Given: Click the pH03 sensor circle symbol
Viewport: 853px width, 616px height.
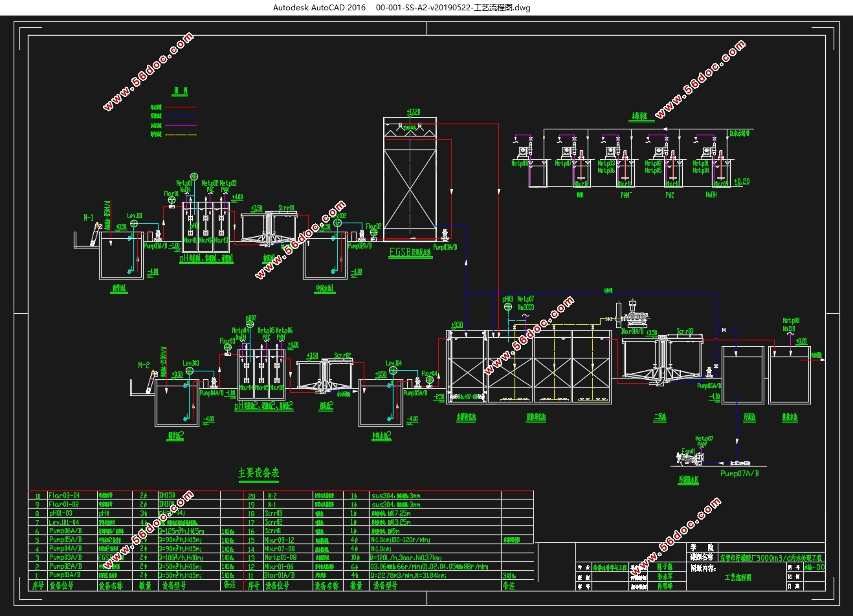Looking at the screenshot, I should pos(507,307).
